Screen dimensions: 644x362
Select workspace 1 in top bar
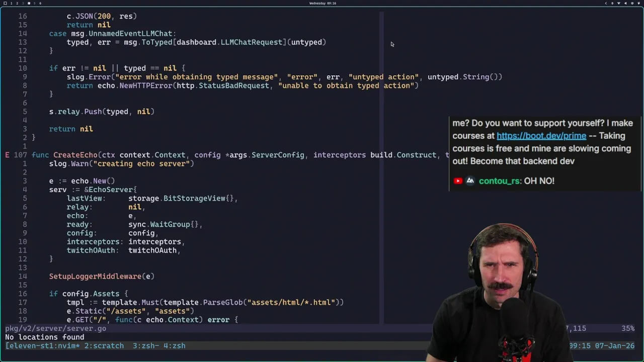coord(11,3)
